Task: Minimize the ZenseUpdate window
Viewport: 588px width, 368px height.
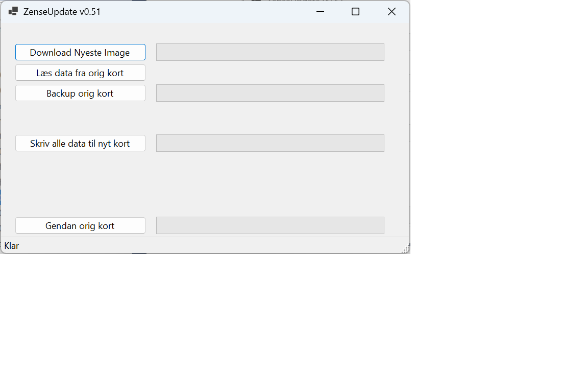Action: 321,11
